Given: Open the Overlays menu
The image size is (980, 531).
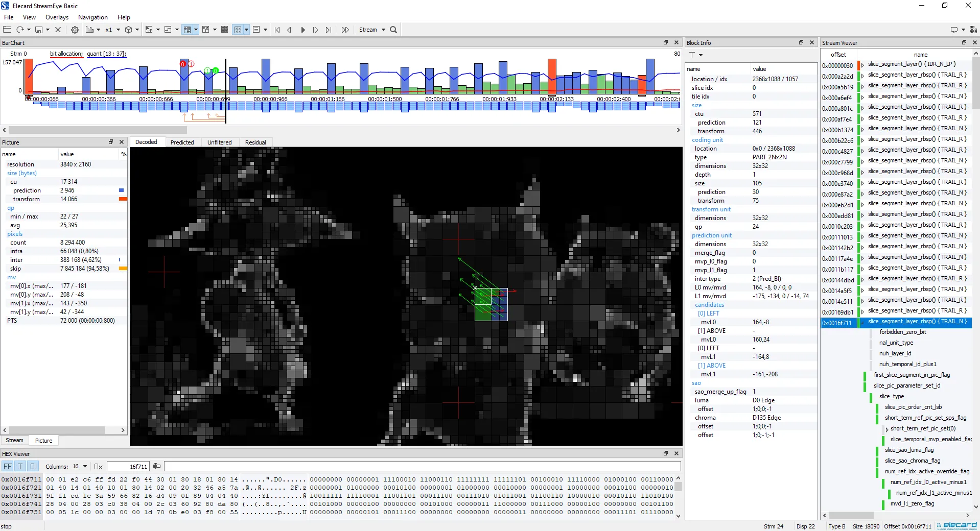Looking at the screenshot, I should coord(57,17).
